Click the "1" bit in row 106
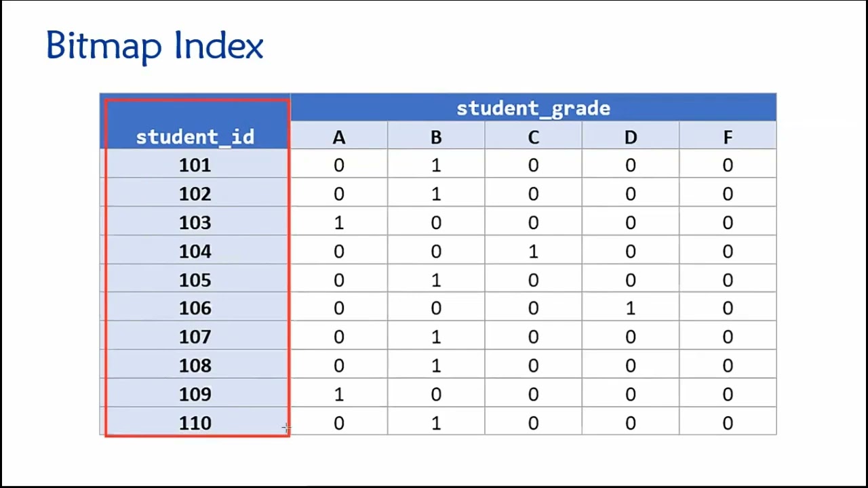Viewport: 868px width, 488px height. (x=631, y=308)
